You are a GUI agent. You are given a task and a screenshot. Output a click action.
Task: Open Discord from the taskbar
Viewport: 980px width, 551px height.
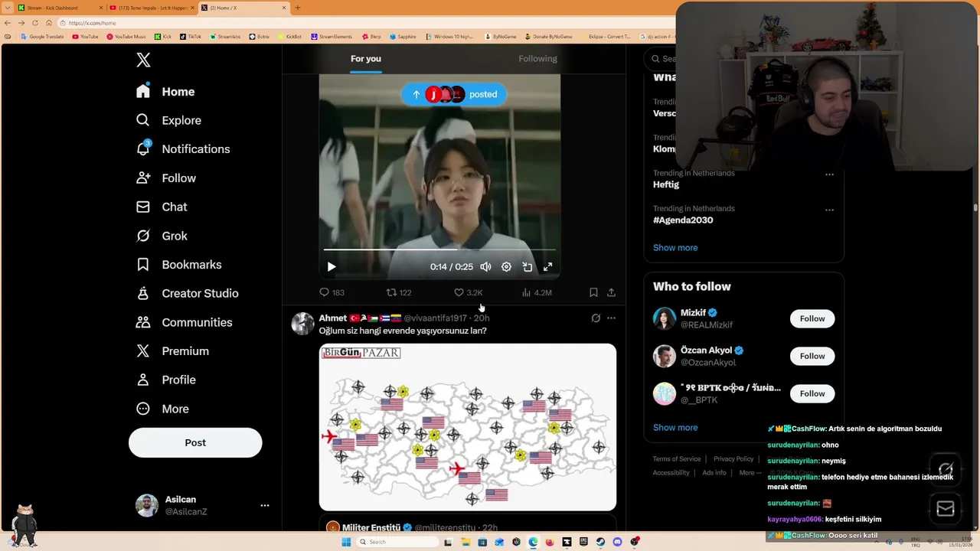[x=617, y=542]
